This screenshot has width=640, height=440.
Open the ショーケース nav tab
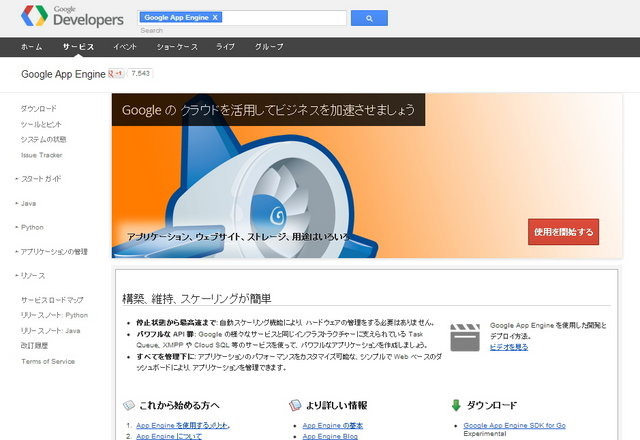(177, 47)
